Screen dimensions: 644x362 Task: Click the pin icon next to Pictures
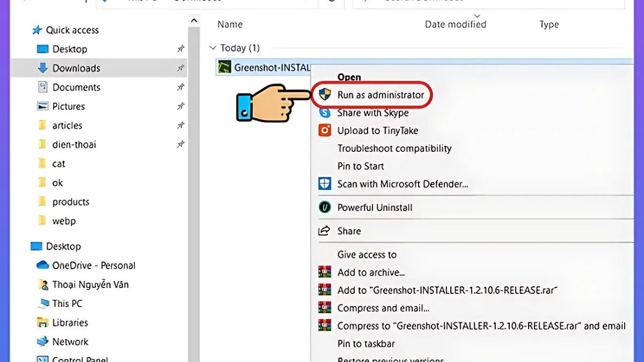click(181, 106)
